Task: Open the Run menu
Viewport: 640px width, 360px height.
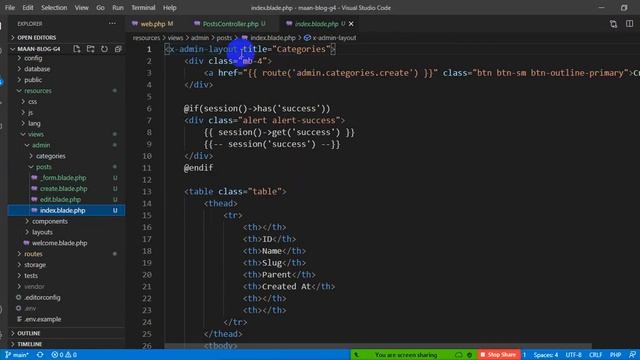Action: coord(118,8)
